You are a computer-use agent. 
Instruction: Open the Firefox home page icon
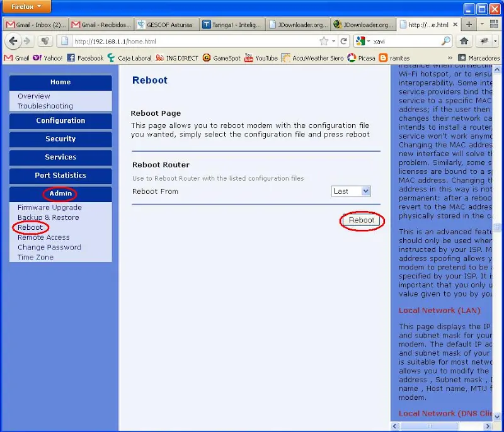coord(464,41)
